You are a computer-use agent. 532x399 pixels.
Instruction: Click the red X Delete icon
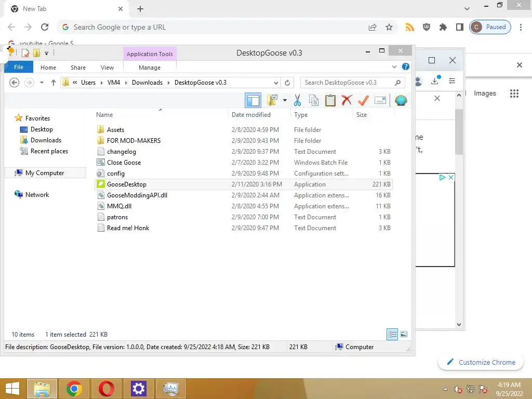347,100
